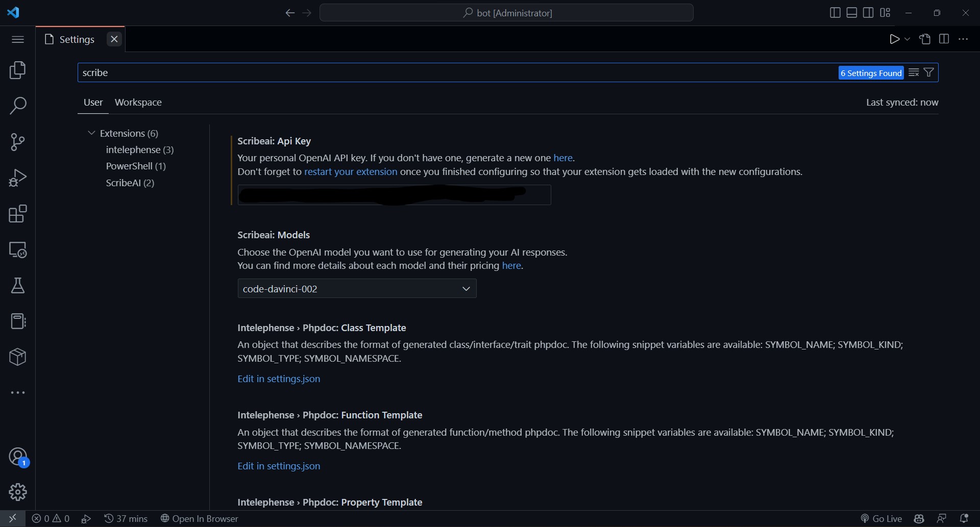Start server with Go Live

881,518
